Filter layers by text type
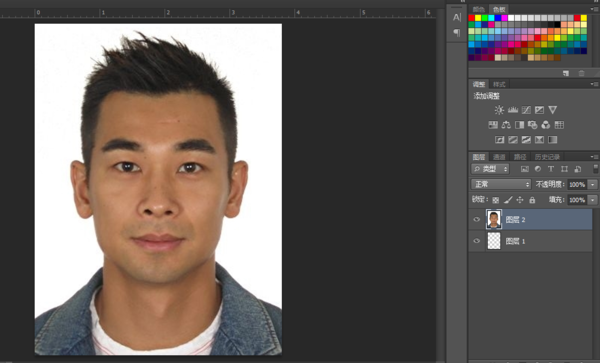Screen dimensions: 600x363 pos(551,169)
